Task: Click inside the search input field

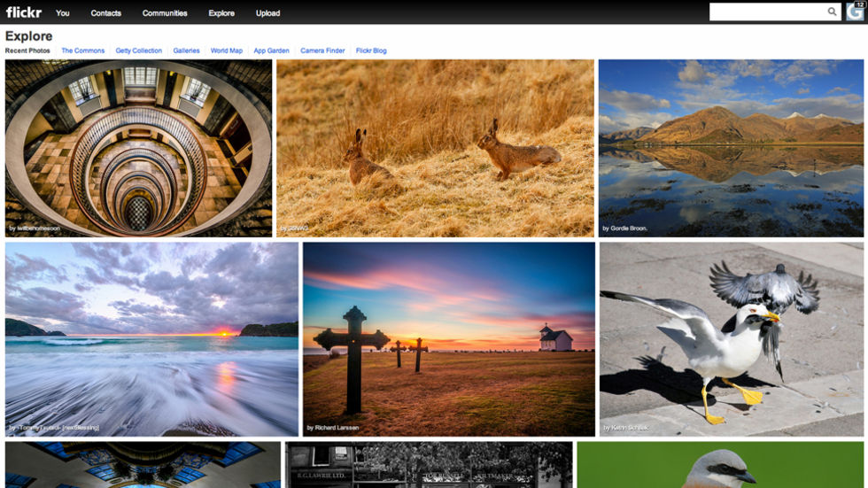Action: pos(766,12)
